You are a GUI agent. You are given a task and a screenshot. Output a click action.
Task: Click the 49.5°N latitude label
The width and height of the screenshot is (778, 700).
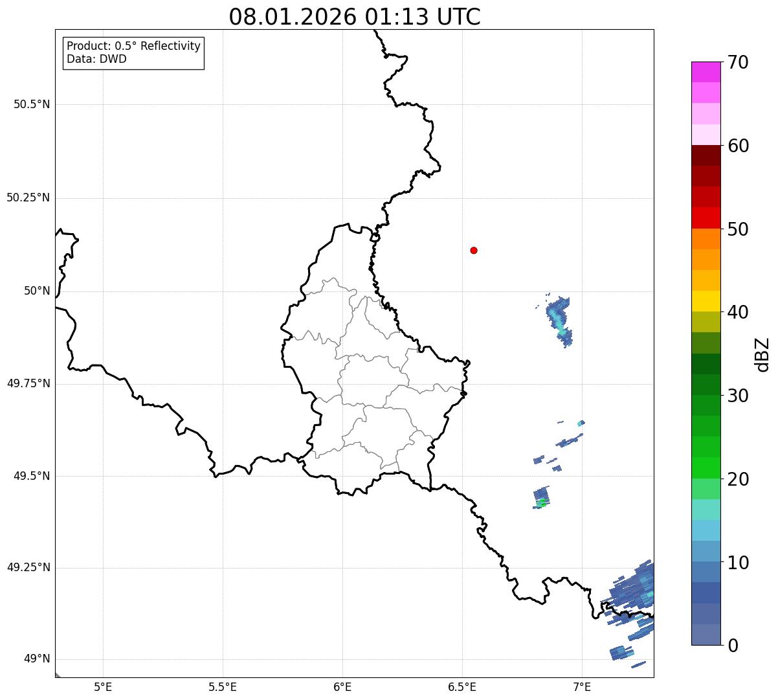(x=32, y=476)
